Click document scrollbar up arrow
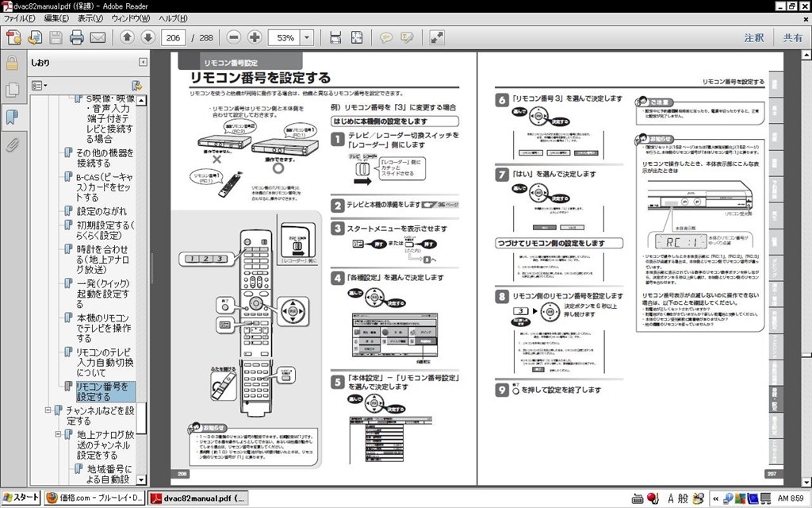Viewport: 812px width, 508px height. [x=806, y=55]
